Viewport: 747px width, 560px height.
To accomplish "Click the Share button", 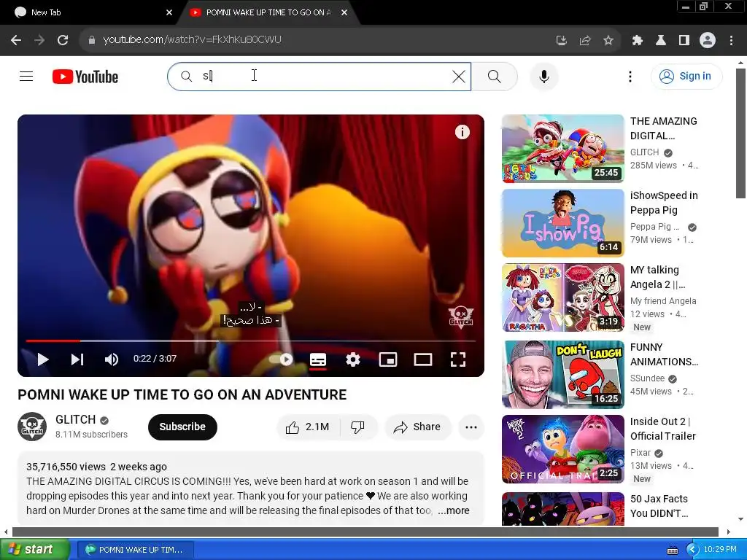I will click(x=417, y=427).
